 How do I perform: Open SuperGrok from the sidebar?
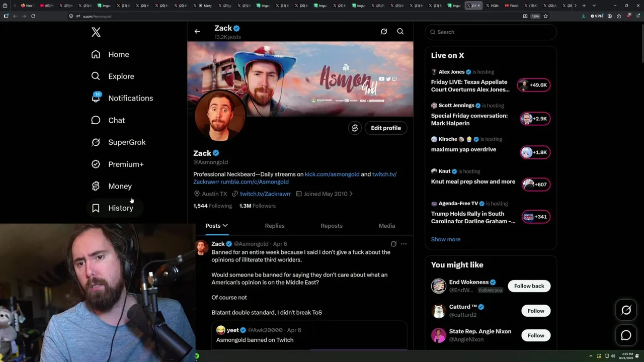click(118, 142)
